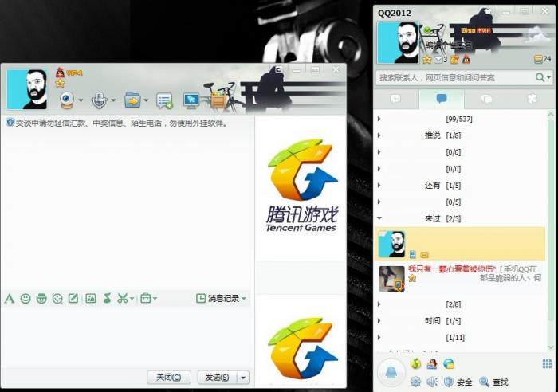Open the send options arrow beside 发送(S)
This screenshot has height=392, width=558.
pos(243,378)
